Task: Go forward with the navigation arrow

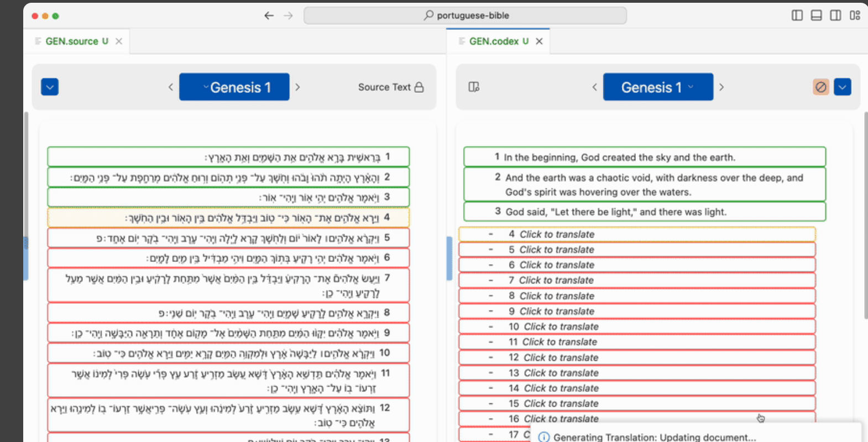Action: pyautogui.click(x=288, y=15)
